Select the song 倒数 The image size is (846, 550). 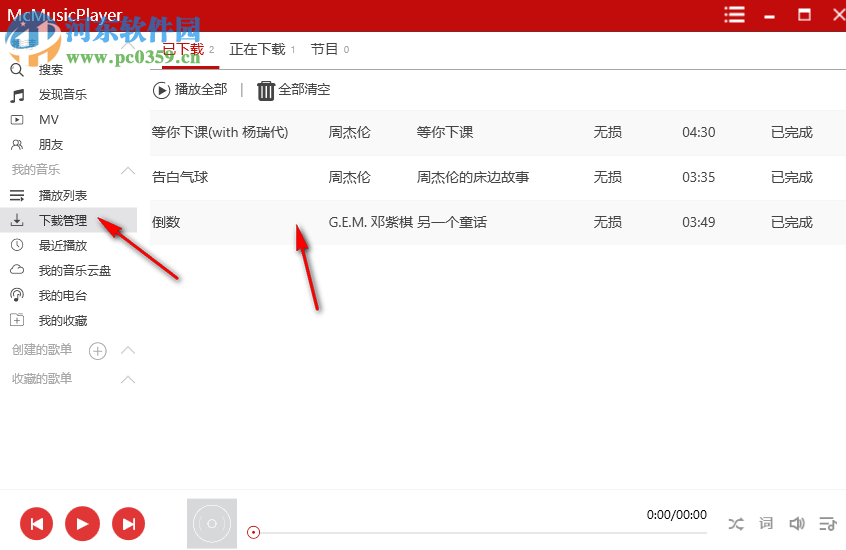pyautogui.click(x=166, y=222)
